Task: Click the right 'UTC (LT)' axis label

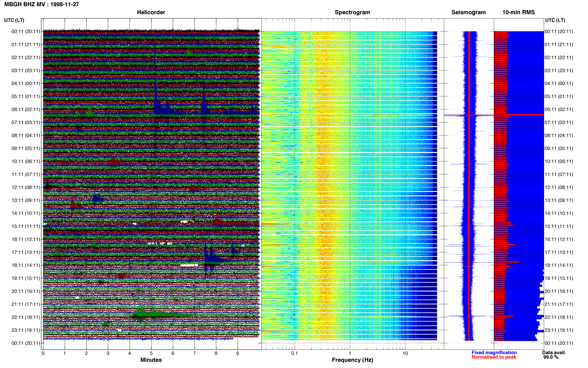Action: [x=555, y=20]
